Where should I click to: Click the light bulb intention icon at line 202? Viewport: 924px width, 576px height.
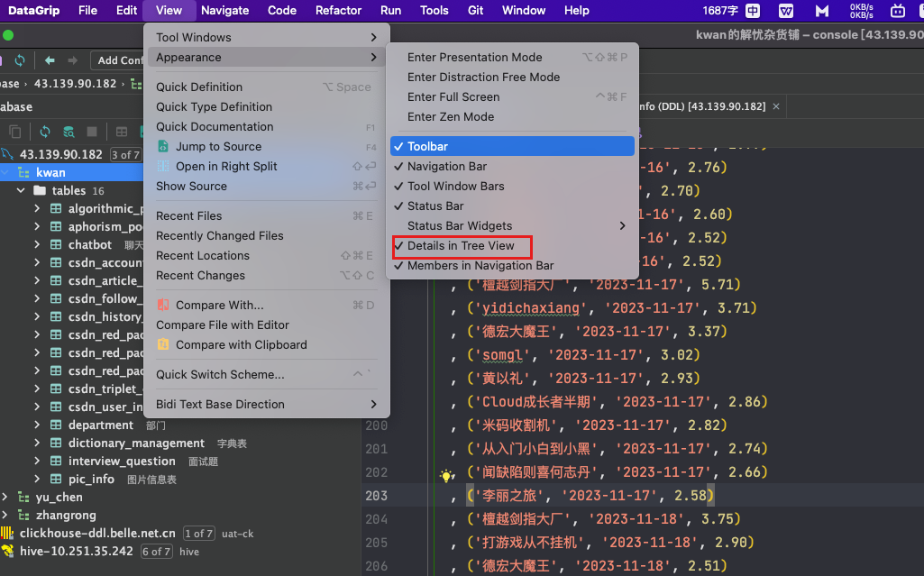(x=447, y=475)
